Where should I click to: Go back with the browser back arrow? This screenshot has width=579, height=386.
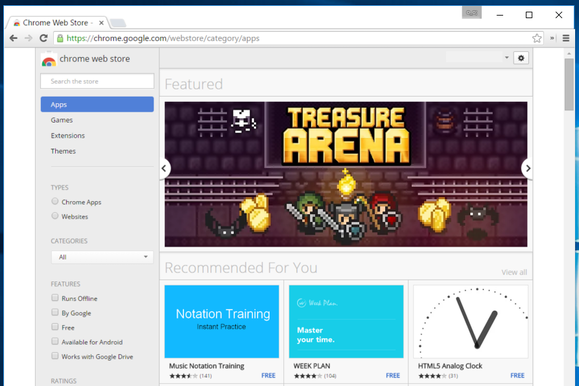click(13, 38)
